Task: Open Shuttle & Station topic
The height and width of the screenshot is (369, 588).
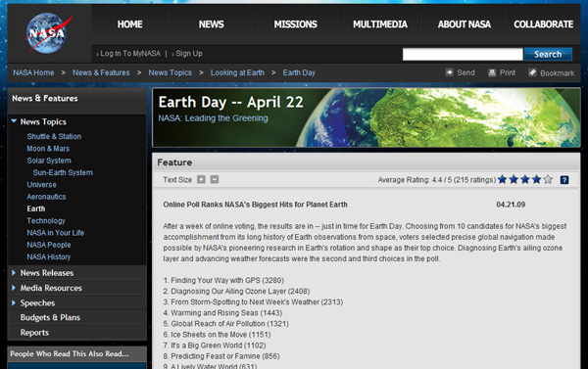Action: click(54, 136)
